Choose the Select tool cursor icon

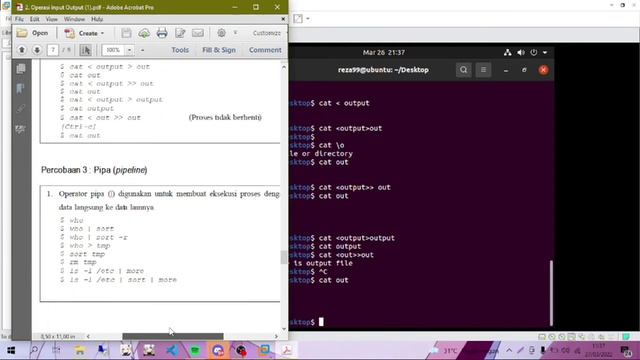(85, 50)
